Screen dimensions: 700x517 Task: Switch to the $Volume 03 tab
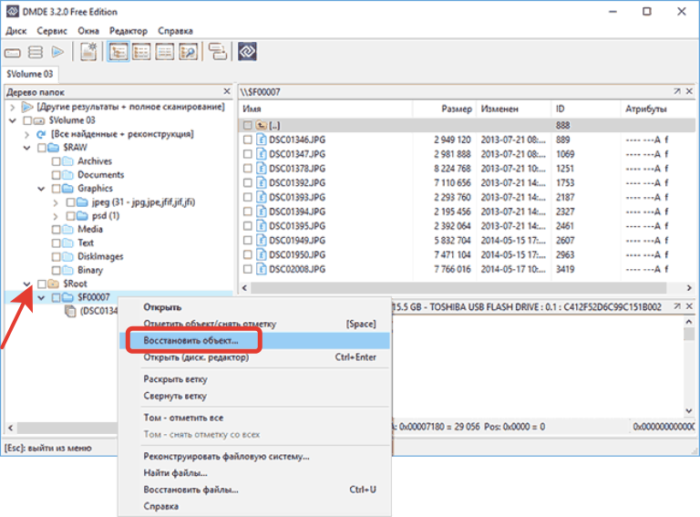click(x=29, y=74)
